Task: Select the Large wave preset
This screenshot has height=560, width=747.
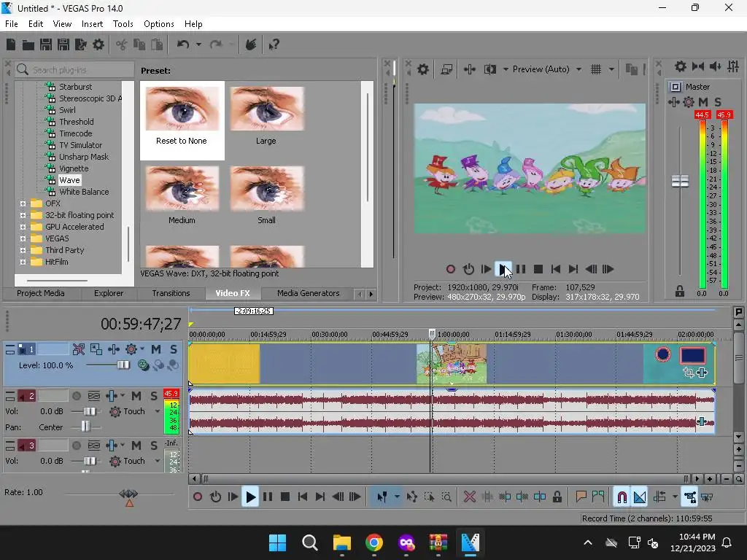Action: click(266, 116)
